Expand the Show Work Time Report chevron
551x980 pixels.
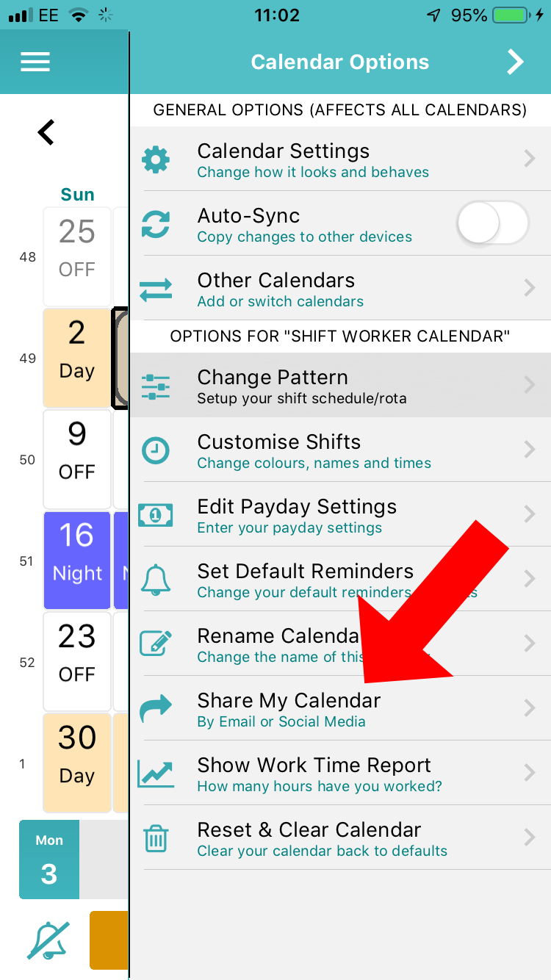click(530, 772)
